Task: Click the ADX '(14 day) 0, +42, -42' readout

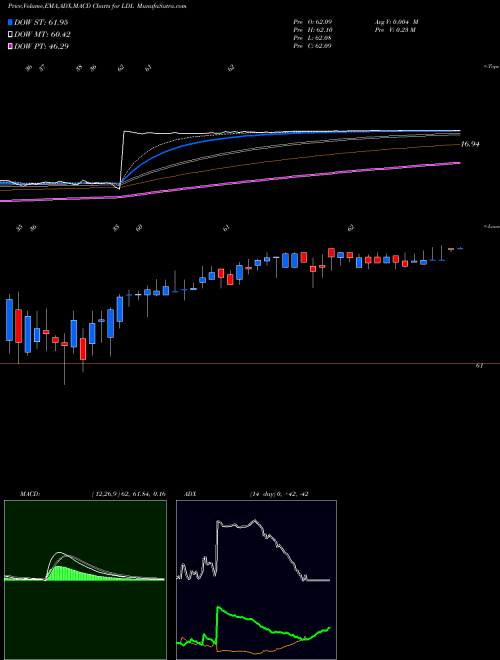Action: coord(279,494)
